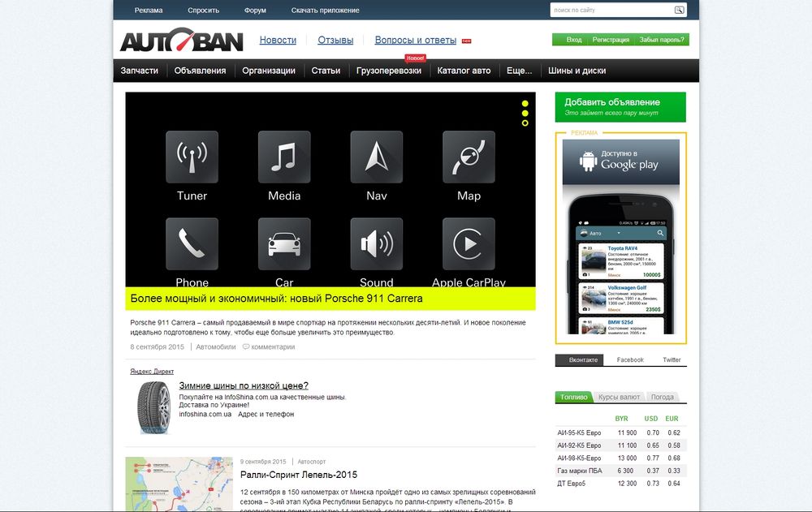Viewport: 812px width, 512px height.
Task: Open the Apple CarPlay play icon
Action: 469,244
